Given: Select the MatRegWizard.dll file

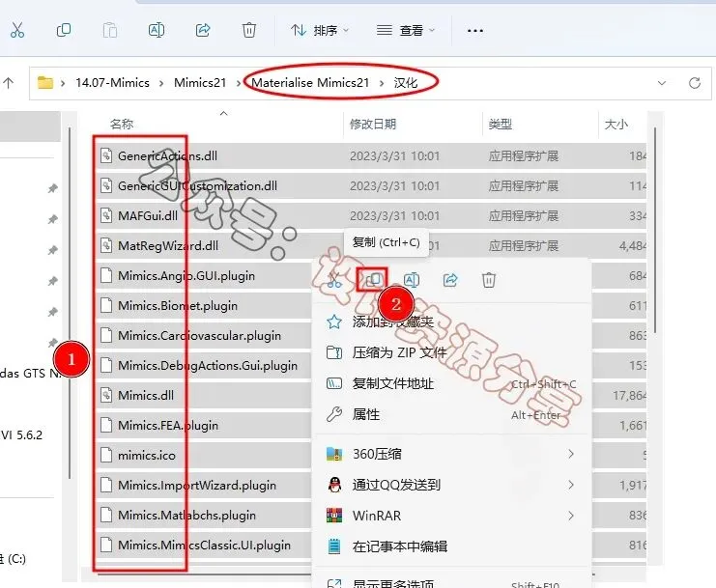Looking at the screenshot, I should pos(372,246).
